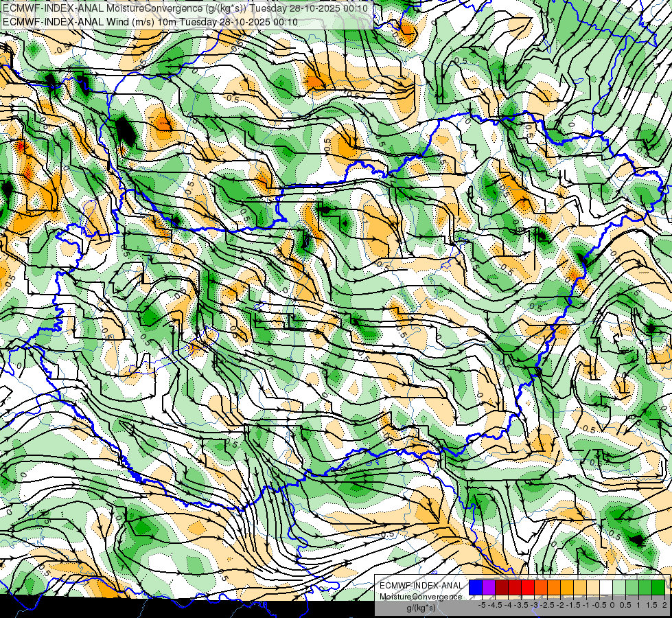
Task: Click the darkest green swatch ending at 2
Action: point(658,588)
